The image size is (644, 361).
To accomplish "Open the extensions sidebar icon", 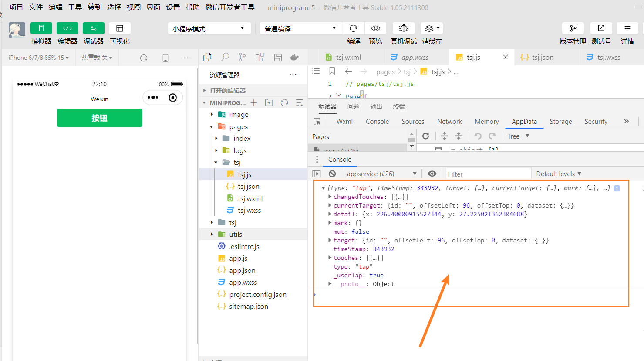I will [260, 57].
